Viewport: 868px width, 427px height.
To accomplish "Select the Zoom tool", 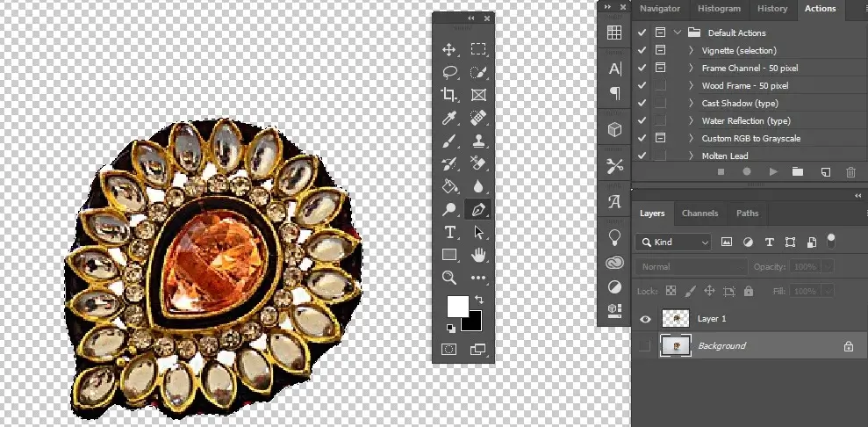I will [x=449, y=278].
